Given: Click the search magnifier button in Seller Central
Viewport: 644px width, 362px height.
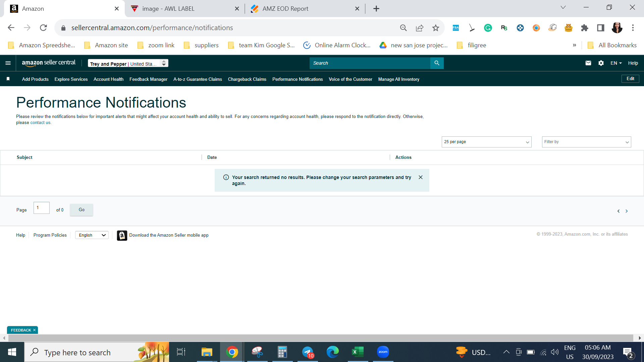Looking at the screenshot, I should [437, 63].
